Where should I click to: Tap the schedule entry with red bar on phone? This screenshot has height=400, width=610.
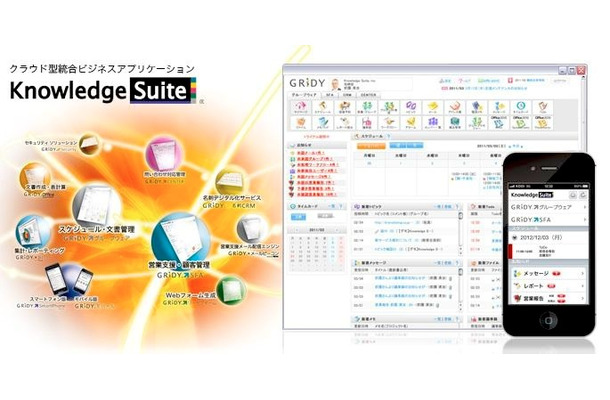pyautogui.click(x=549, y=251)
